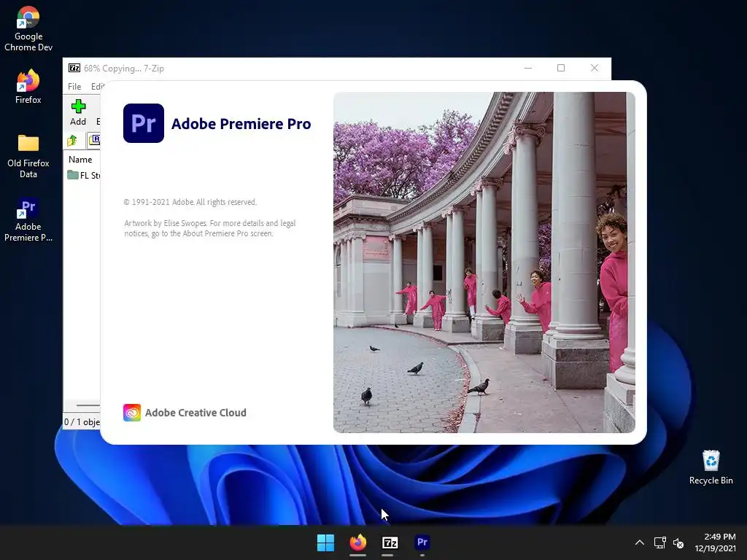The width and height of the screenshot is (747, 560).
Task: Switch to Premiere Pro in the taskbar
Action: tap(422, 542)
